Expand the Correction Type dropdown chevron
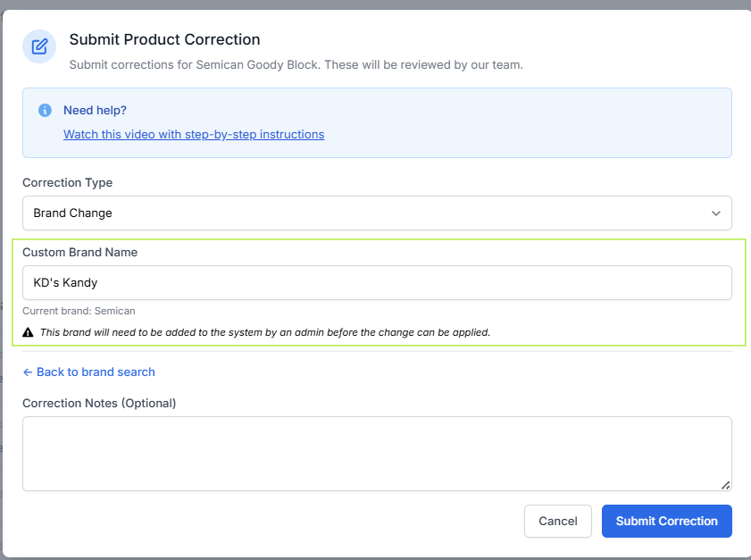Image resolution: width=751 pixels, height=560 pixels. click(715, 213)
